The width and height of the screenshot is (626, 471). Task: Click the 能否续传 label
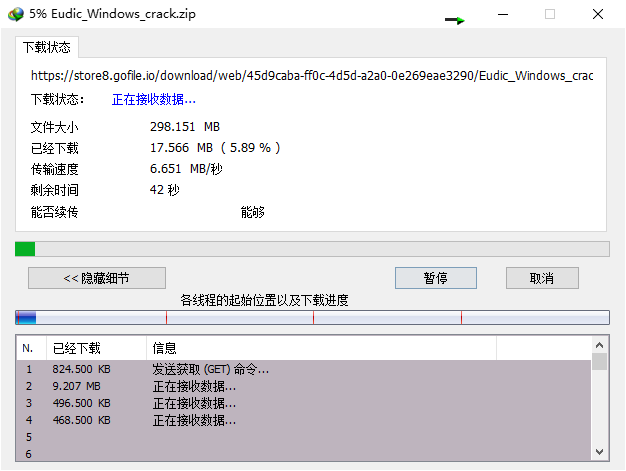click(55, 212)
